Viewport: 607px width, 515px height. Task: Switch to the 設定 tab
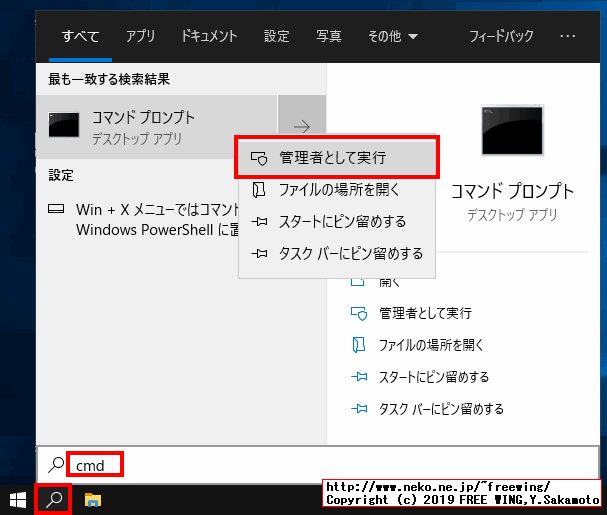click(276, 36)
